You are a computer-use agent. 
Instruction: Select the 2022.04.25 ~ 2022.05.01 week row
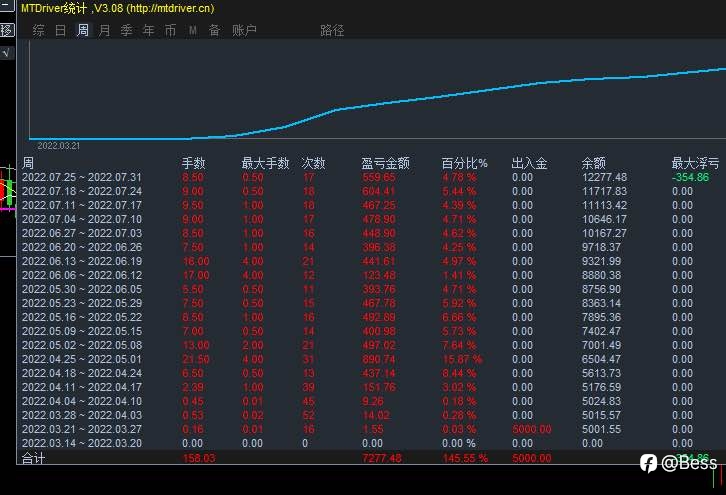click(370, 359)
